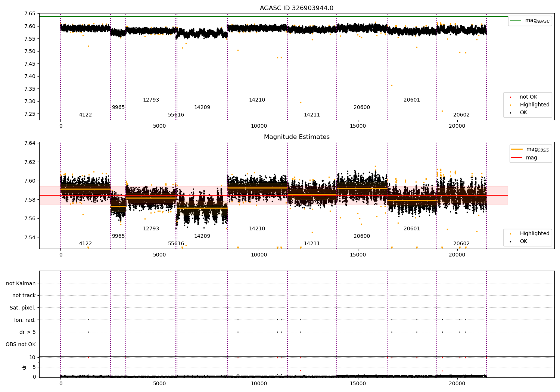This screenshot has width=560, height=392.
Task: Click OBSID label 12793 in AGASC ID plot
Action: (x=151, y=100)
